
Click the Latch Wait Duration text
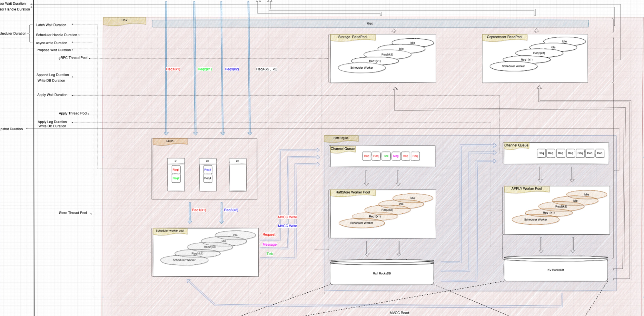pos(51,25)
